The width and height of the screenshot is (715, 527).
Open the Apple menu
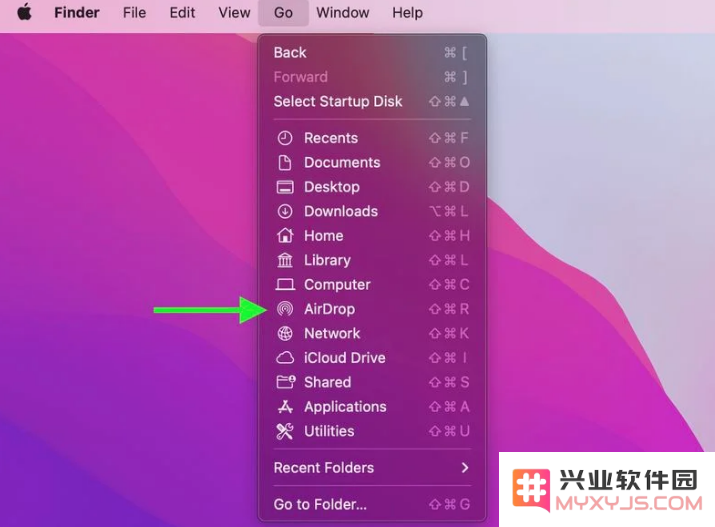25,12
